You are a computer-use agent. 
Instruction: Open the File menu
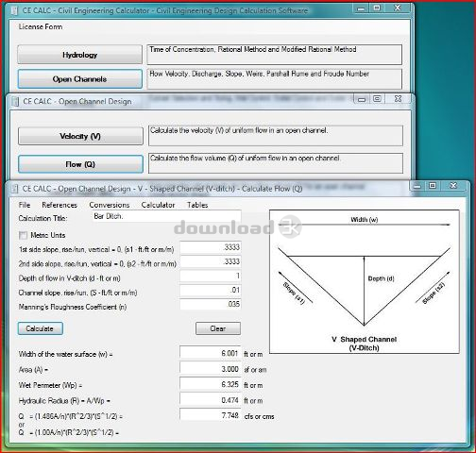coord(25,205)
